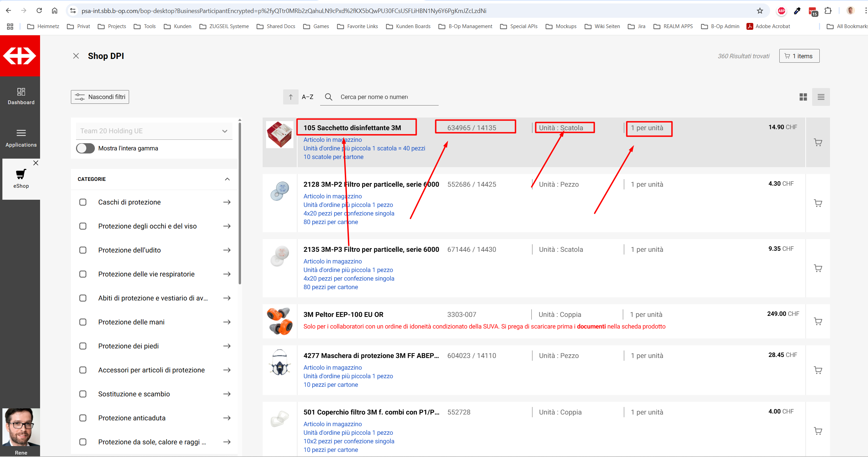Toggle Mostra l'intera gamma switch
The width and height of the screenshot is (868, 457).
pos(85,148)
